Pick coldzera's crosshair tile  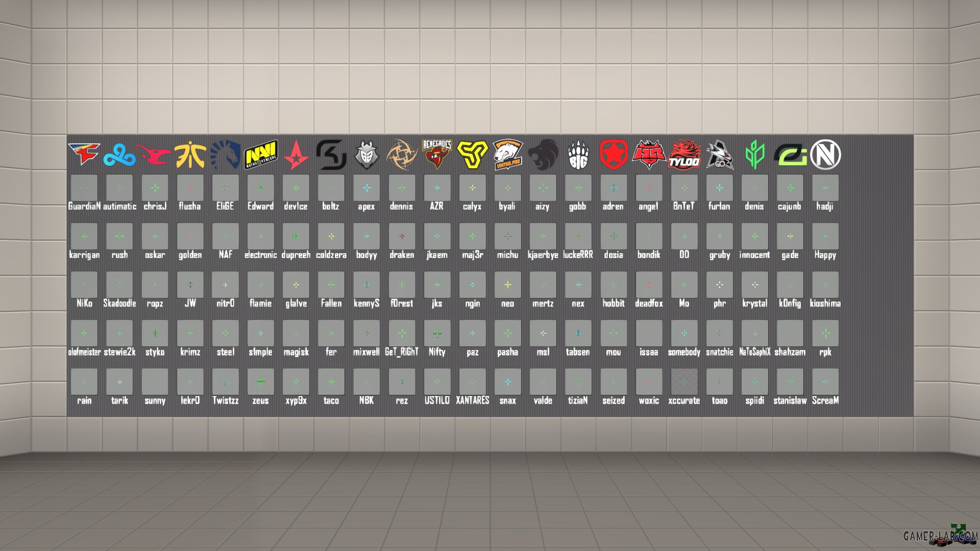(331, 236)
